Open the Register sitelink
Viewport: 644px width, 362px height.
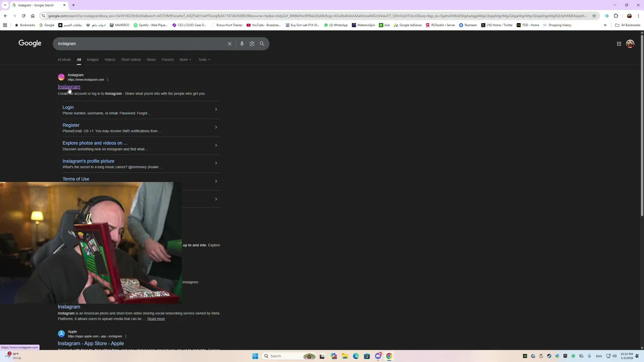[71, 125]
